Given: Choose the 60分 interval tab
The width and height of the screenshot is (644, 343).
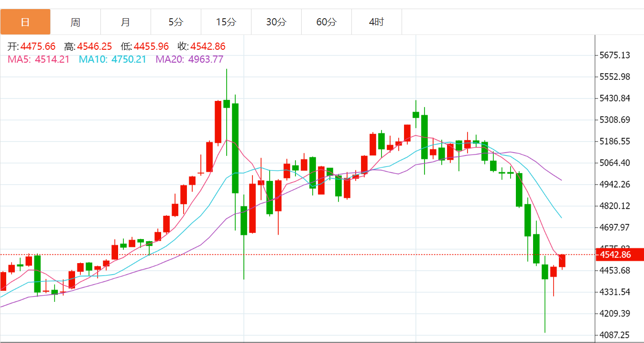Looking at the screenshot, I should [327, 22].
